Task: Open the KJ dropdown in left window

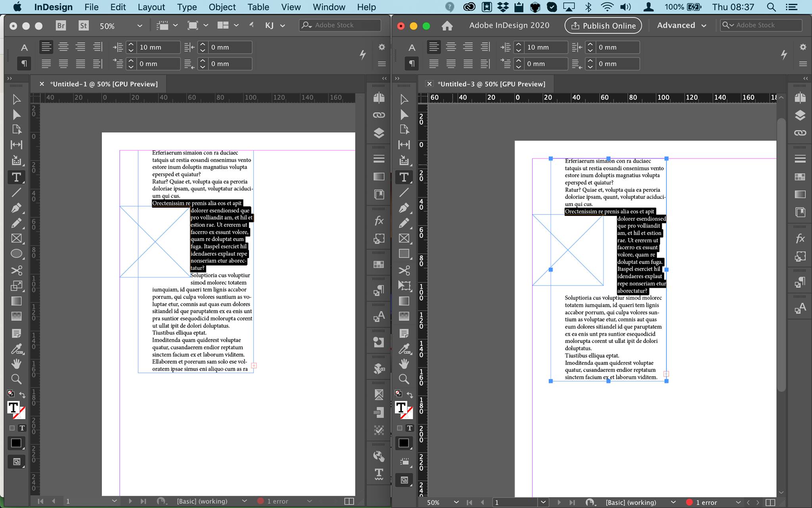Action: point(275,25)
